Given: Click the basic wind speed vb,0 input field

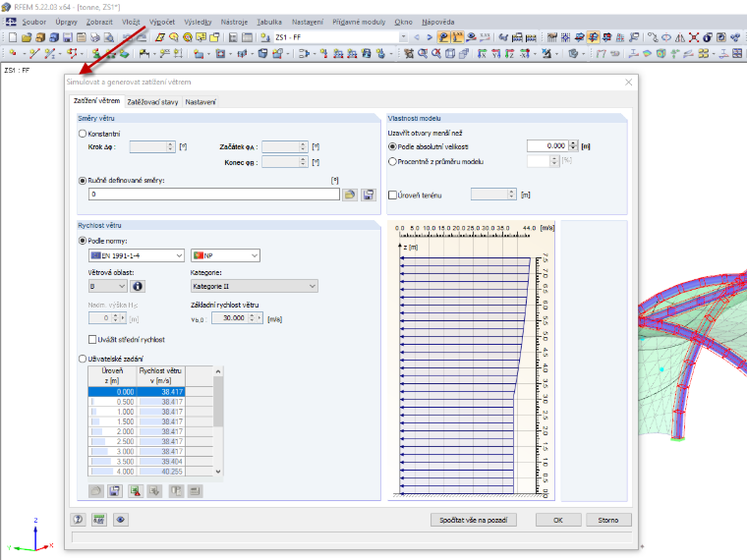Looking at the screenshot, I should pyautogui.click(x=230, y=317).
